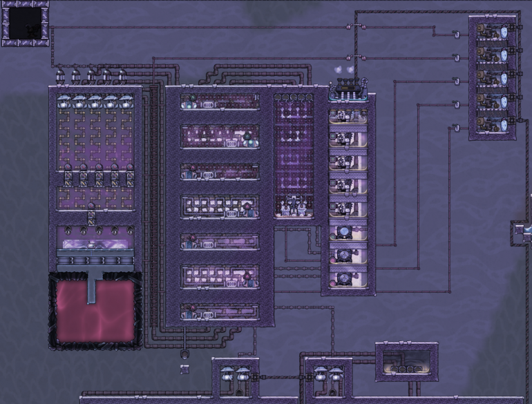Click the pink-triangle machine in the sixth central room
The image size is (532, 404).
pyautogui.click(x=249, y=278)
